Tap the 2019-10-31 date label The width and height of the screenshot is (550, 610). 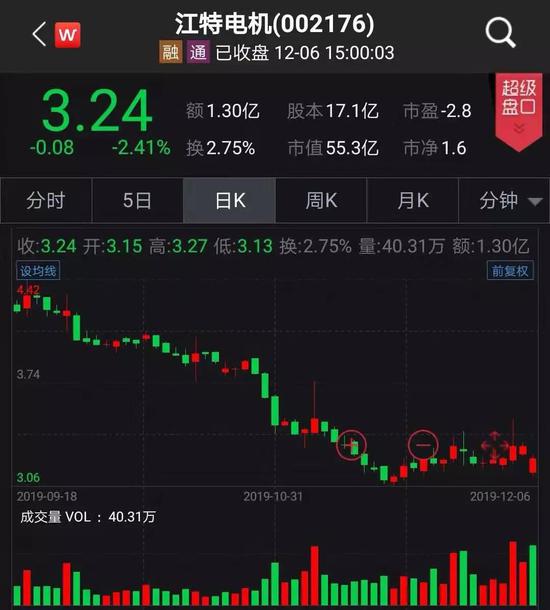click(273, 496)
